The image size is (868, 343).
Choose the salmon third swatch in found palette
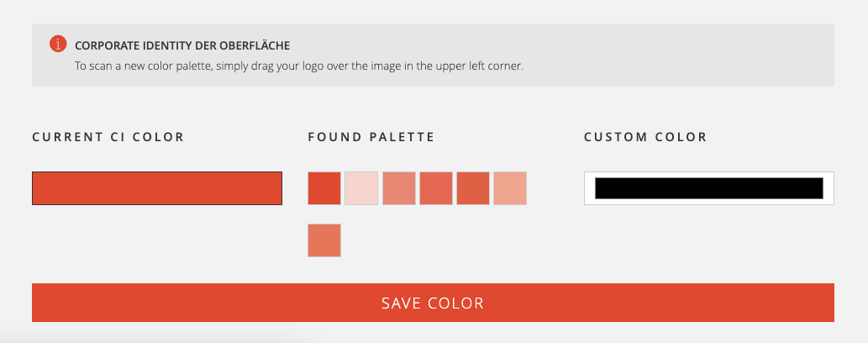[398, 188]
